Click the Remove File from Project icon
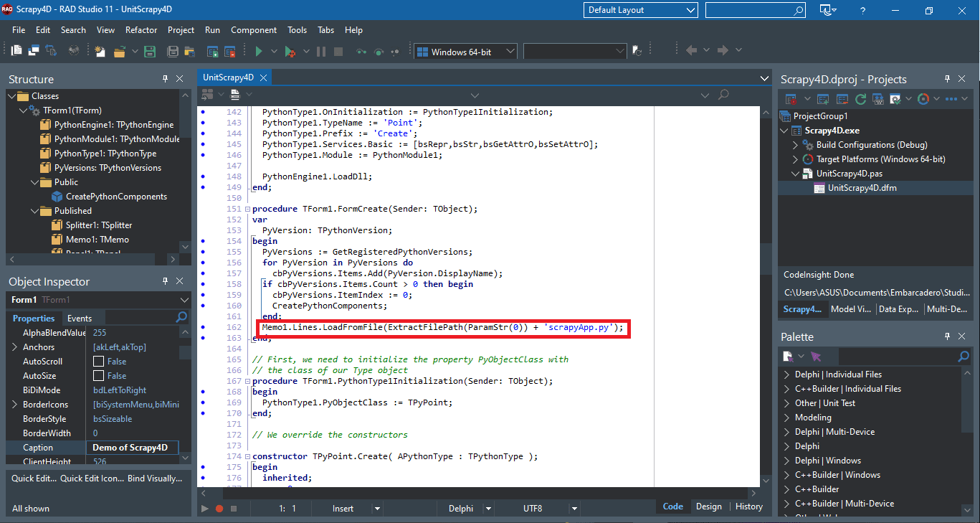The height and width of the screenshot is (523, 980). coord(229,51)
